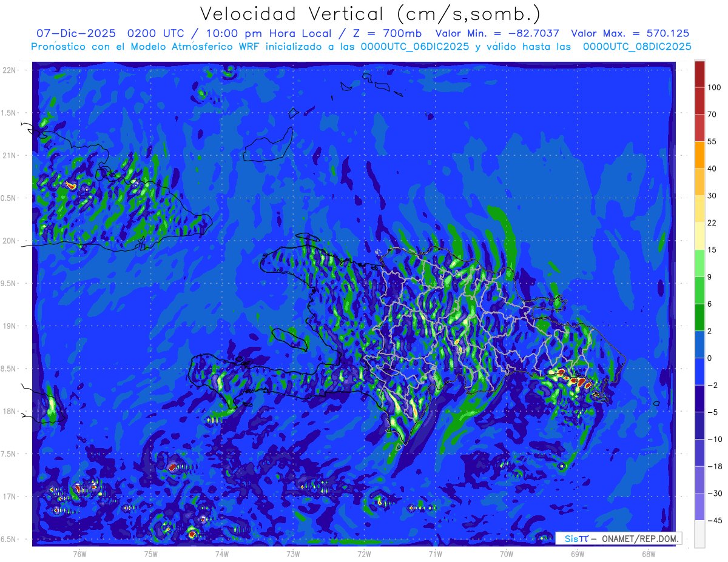
Task: Click the '70W' longitude label
Action: point(507,554)
